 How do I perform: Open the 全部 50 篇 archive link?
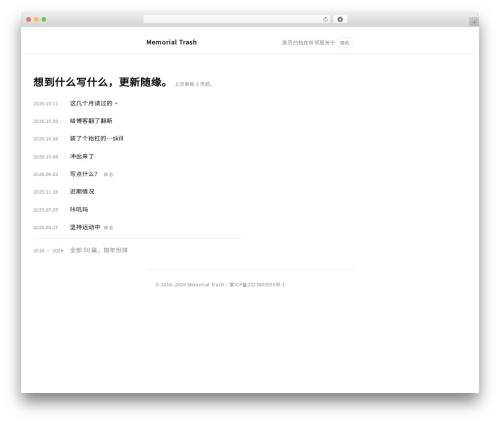[x=99, y=250]
